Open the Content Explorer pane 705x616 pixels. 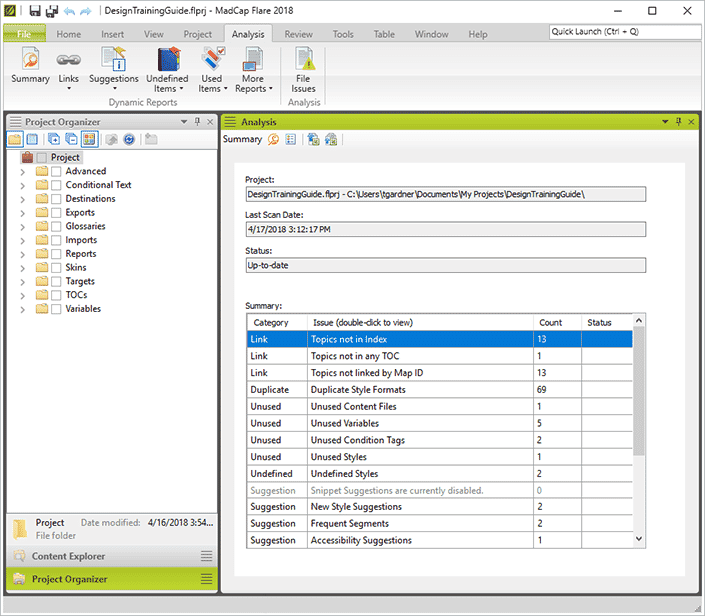[112, 556]
